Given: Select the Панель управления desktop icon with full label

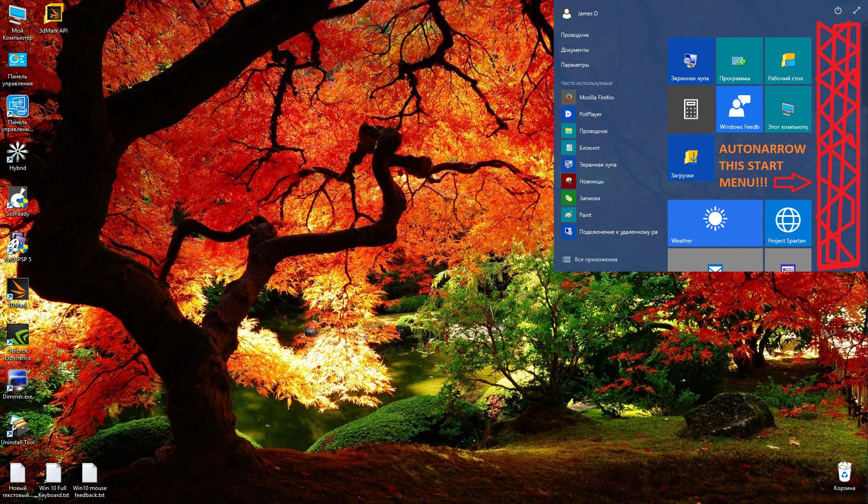Looking at the screenshot, I should click(18, 69).
